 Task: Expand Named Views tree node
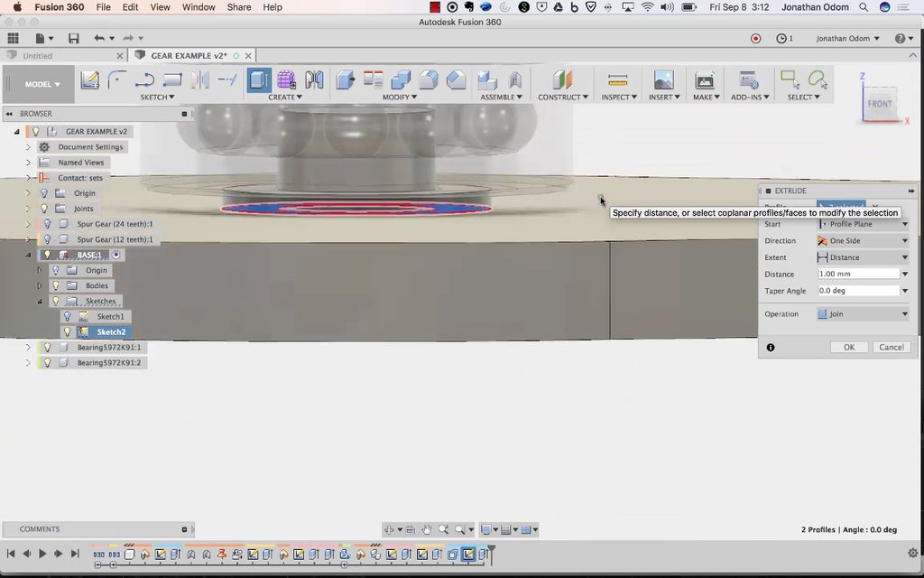(x=28, y=163)
